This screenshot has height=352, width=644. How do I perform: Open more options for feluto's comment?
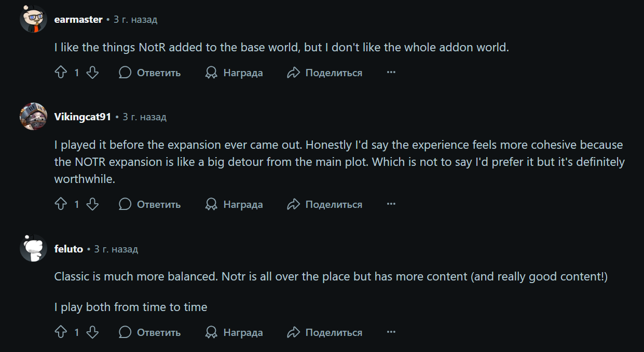click(391, 332)
